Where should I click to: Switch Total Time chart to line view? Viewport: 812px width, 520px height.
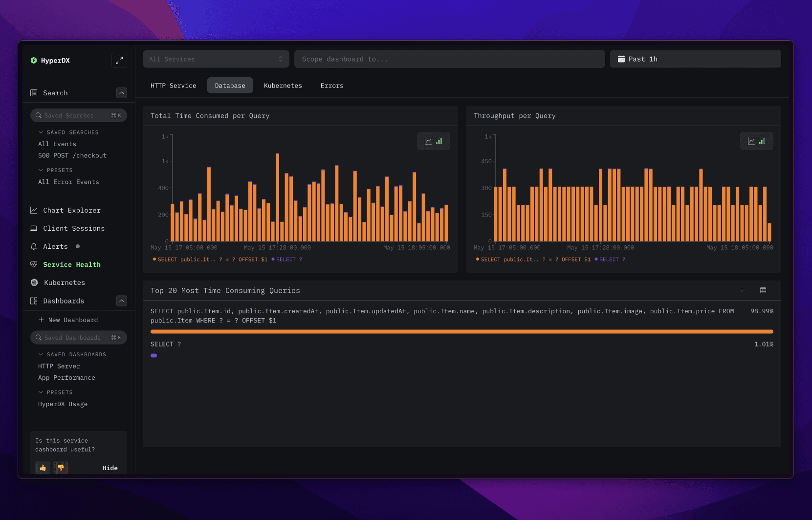click(x=428, y=141)
